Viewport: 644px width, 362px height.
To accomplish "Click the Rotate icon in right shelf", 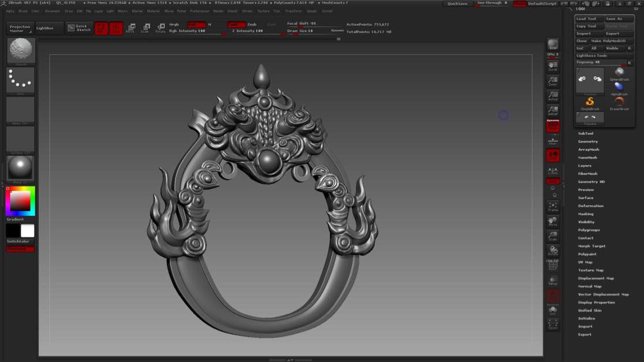I will [x=553, y=251].
